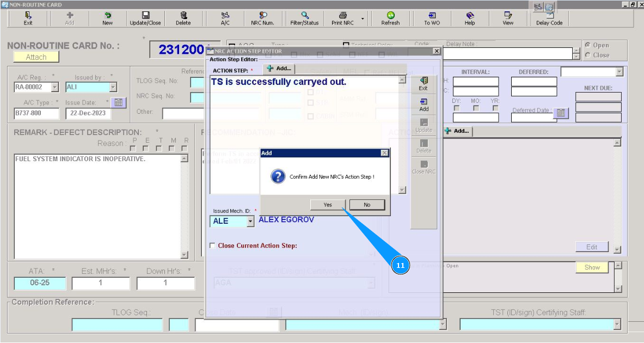Select the Close radio button
This screenshot has width=644, height=343.
point(588,55)
